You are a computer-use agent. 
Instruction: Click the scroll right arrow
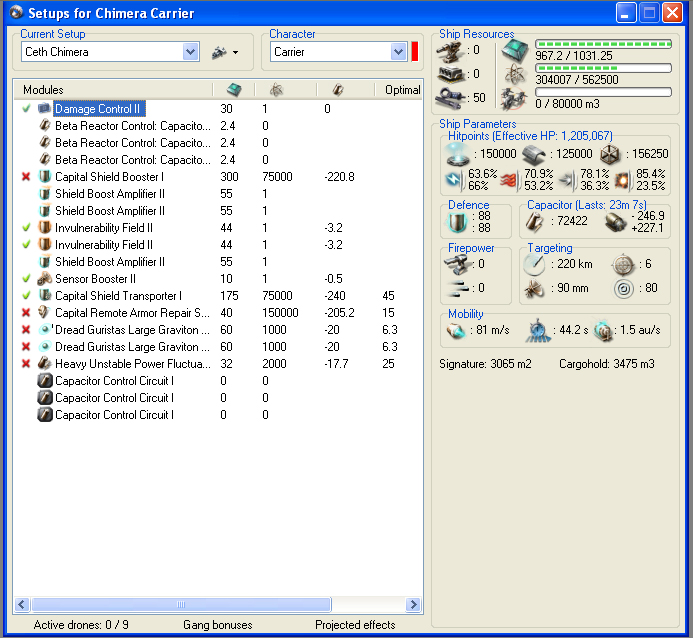coord(413,604)
